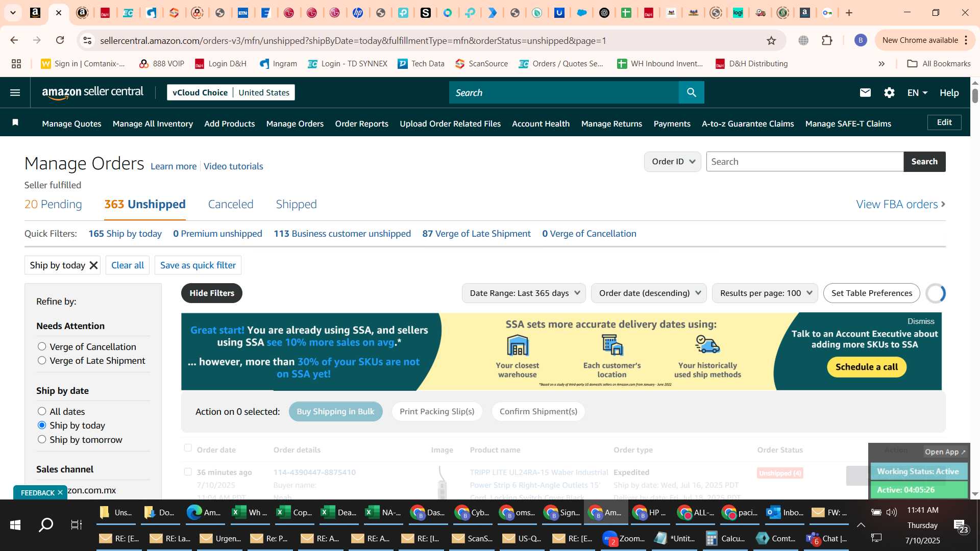Select the All dates radio button
Screen dimensions: 980x551
(42, 411)
